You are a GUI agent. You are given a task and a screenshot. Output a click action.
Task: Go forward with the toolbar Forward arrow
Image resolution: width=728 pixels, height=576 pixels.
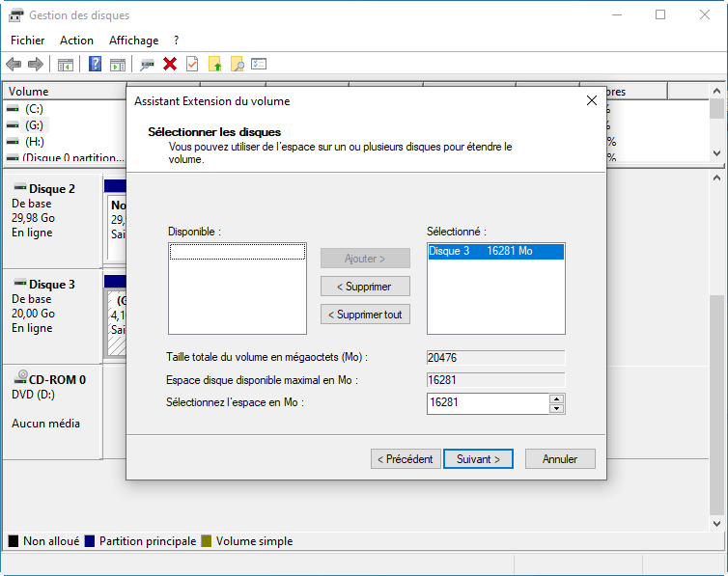coord(36,64)
